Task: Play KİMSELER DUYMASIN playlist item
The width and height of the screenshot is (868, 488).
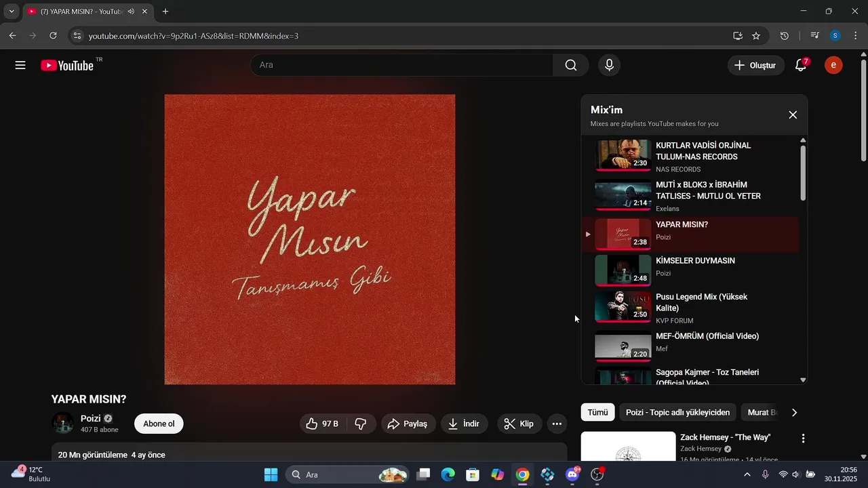Action: tap(690, 270)
